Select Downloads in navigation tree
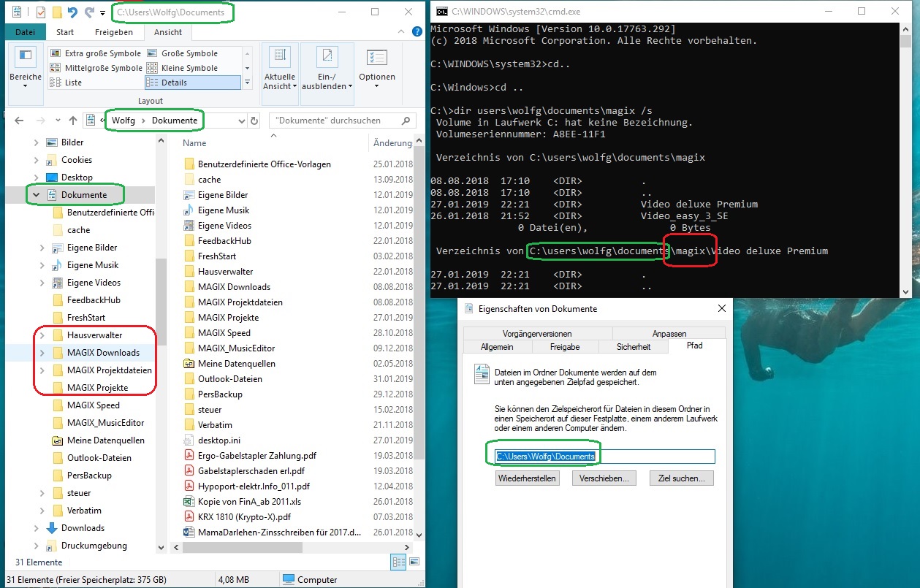This screenshot has height=588, width=920. pyautogui.click(x=83, y=528)
